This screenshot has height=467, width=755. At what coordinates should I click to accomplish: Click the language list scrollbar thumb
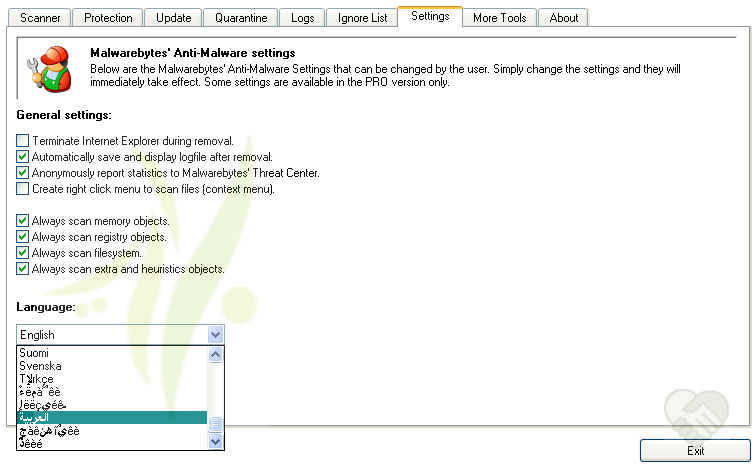[215, 424]
